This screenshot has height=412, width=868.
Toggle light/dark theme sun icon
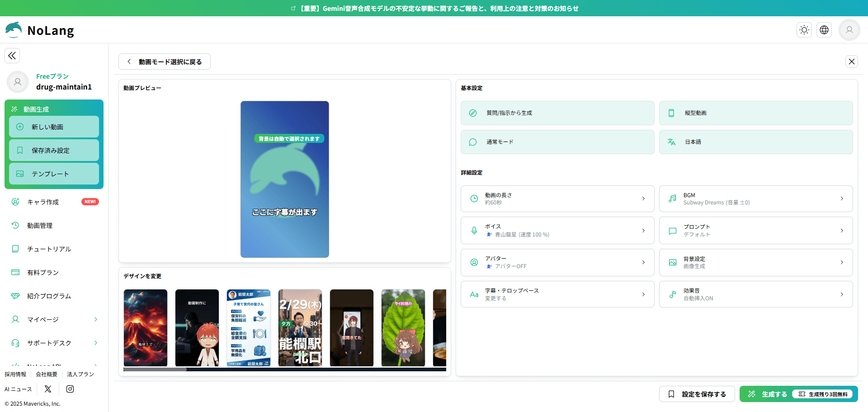coord(804,30)
